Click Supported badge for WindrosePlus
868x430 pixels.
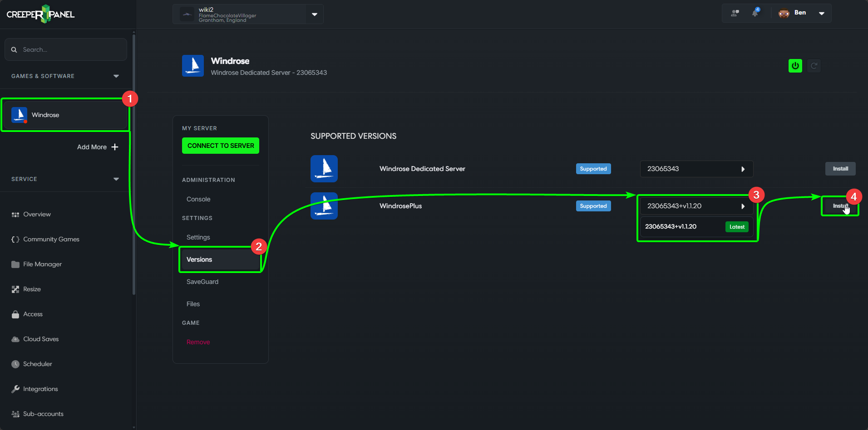[x=593, y=206]
